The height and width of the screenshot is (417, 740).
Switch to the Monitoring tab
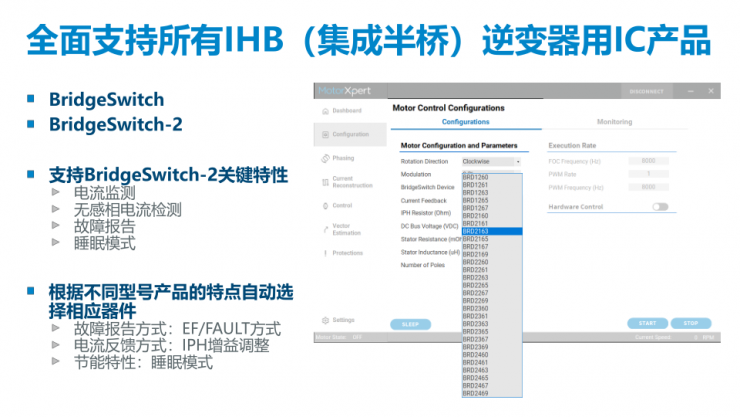coord(614,122)
